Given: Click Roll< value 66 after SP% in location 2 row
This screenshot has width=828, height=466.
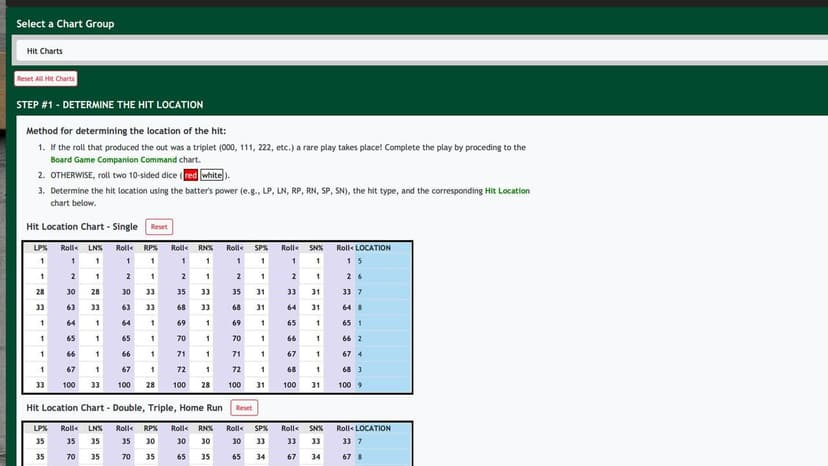Looking at the screenshot, I should click(x=291, y=339).
